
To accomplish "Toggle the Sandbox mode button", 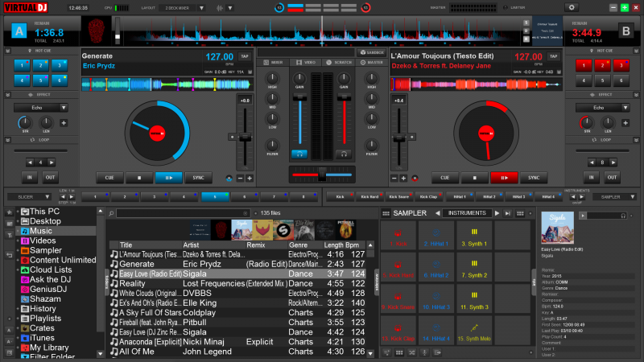I will click(372, 52).
